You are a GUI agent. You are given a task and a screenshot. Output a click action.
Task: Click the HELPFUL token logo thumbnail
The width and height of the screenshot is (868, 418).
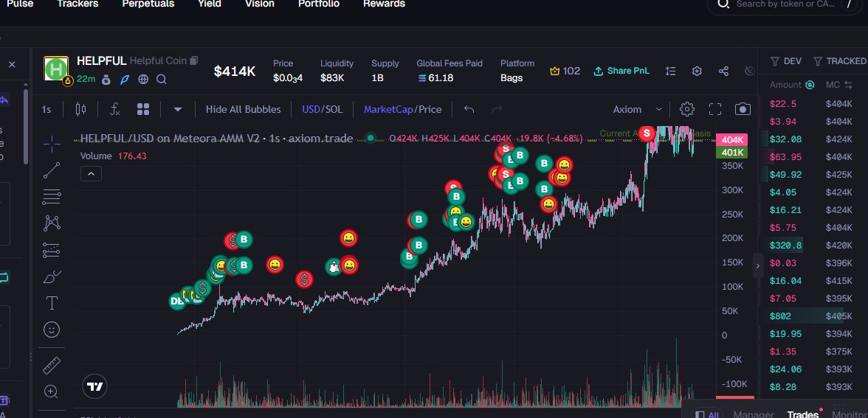56,69
